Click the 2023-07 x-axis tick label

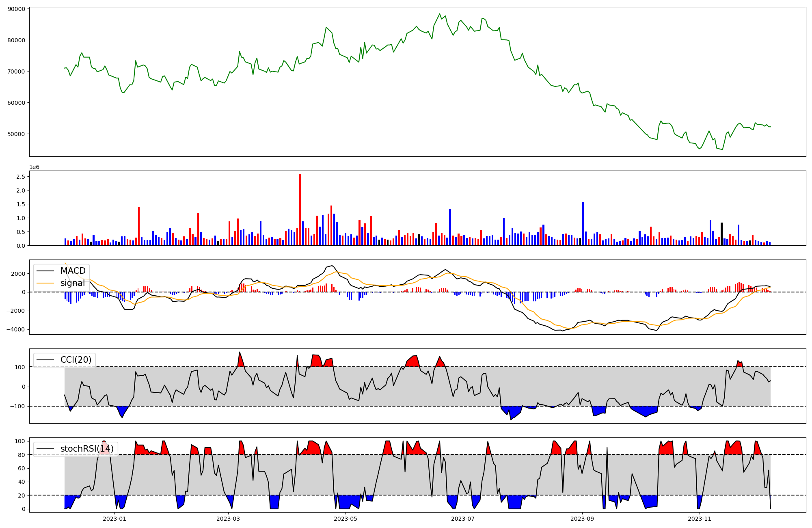[463, 519]
